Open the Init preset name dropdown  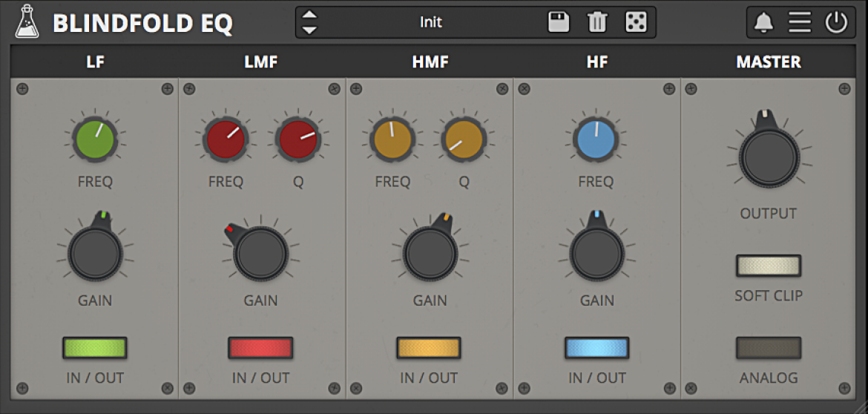[431, 22]
